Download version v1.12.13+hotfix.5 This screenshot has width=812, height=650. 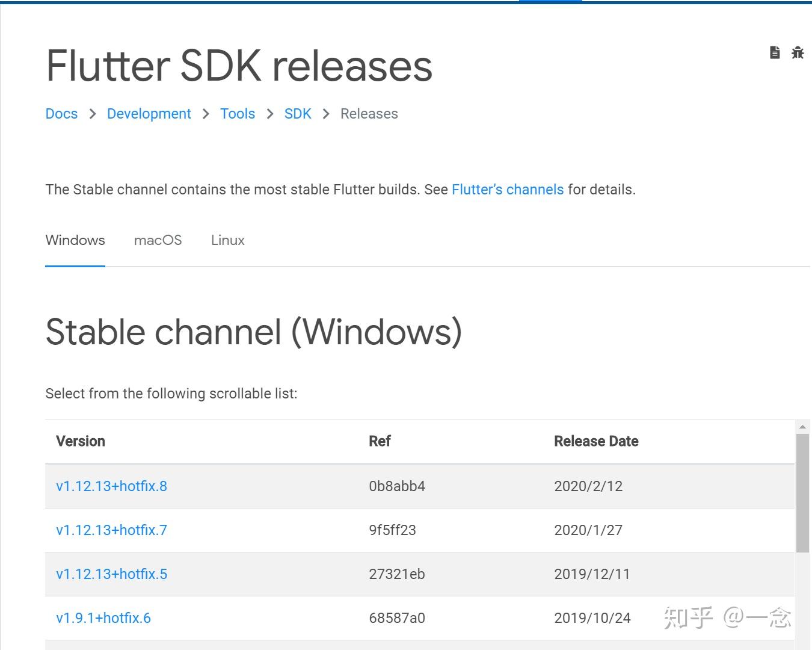pos(111,574)
